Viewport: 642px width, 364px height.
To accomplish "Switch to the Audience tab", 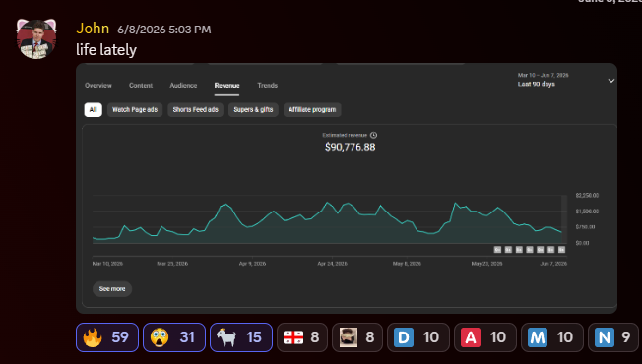I will 183,85.
